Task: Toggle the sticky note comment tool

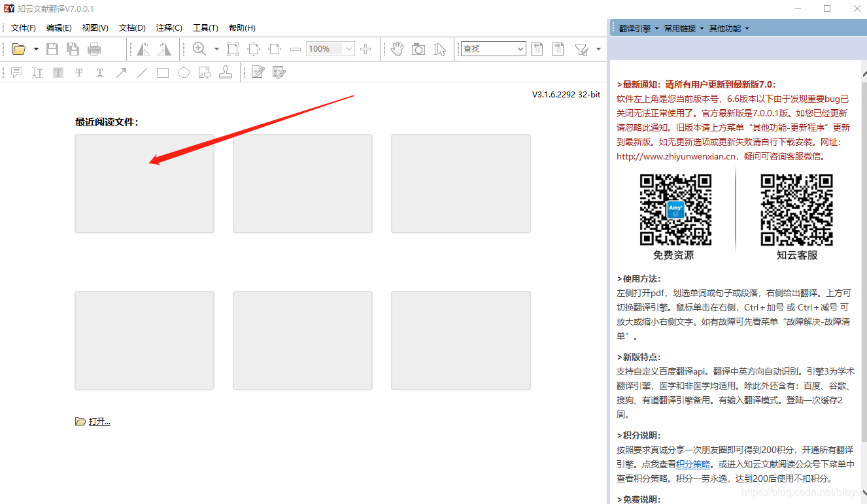Action: pyautogui.click(x=16, y=72)
